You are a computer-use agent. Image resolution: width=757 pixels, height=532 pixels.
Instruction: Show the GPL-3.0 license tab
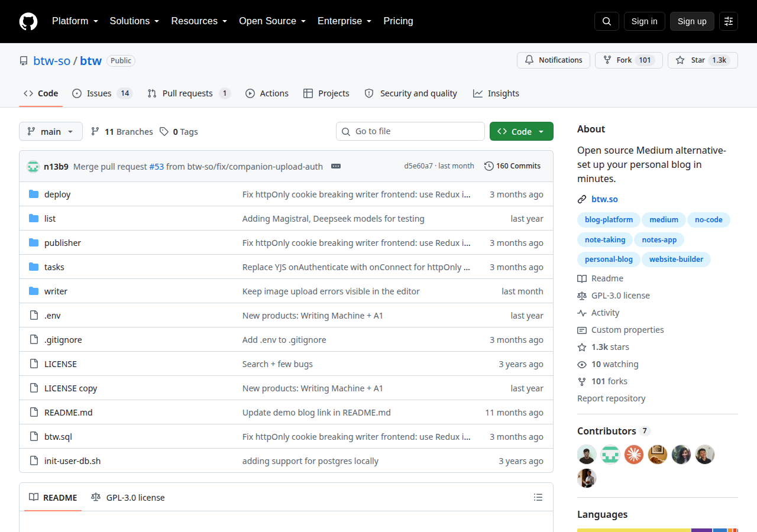coord(128,498)
